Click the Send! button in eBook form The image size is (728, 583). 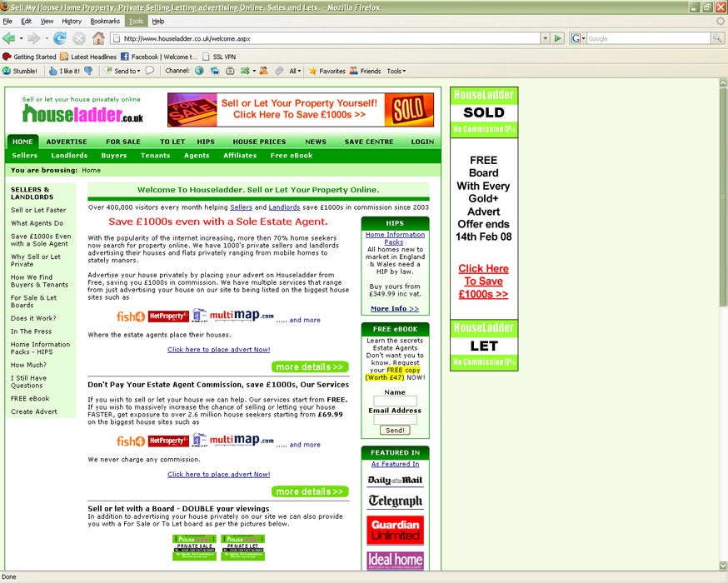(395, 431)
